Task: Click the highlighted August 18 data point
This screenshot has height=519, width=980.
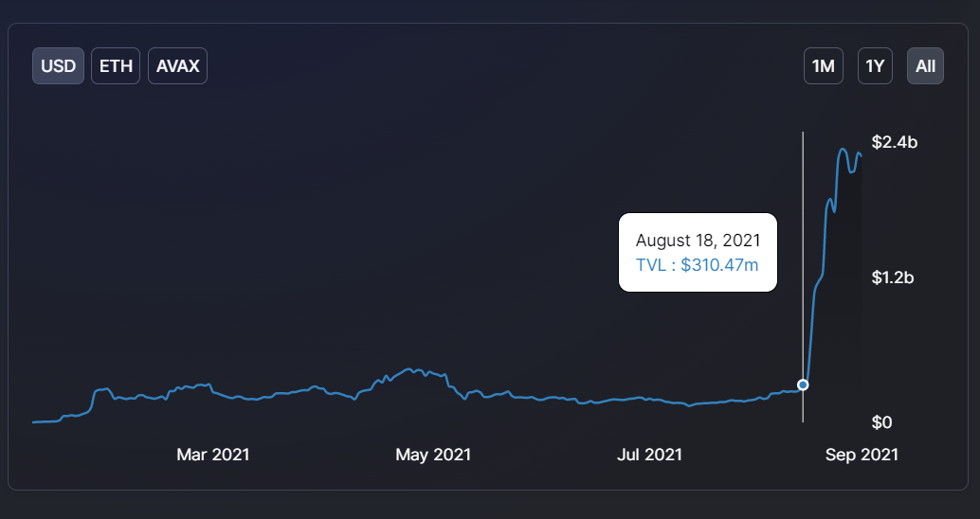Action: pyautogui.click(x=803, y=385)
